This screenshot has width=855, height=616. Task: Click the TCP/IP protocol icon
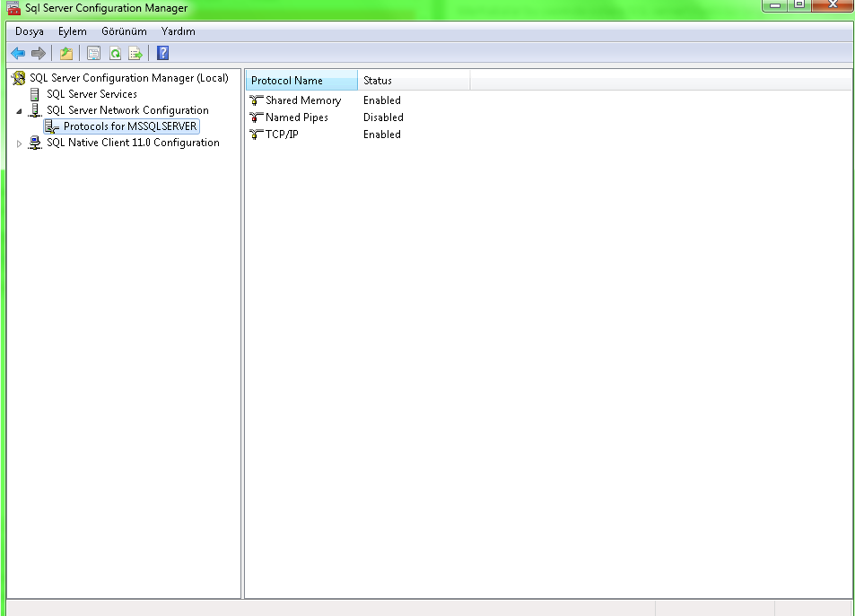(x=257, y=134)
